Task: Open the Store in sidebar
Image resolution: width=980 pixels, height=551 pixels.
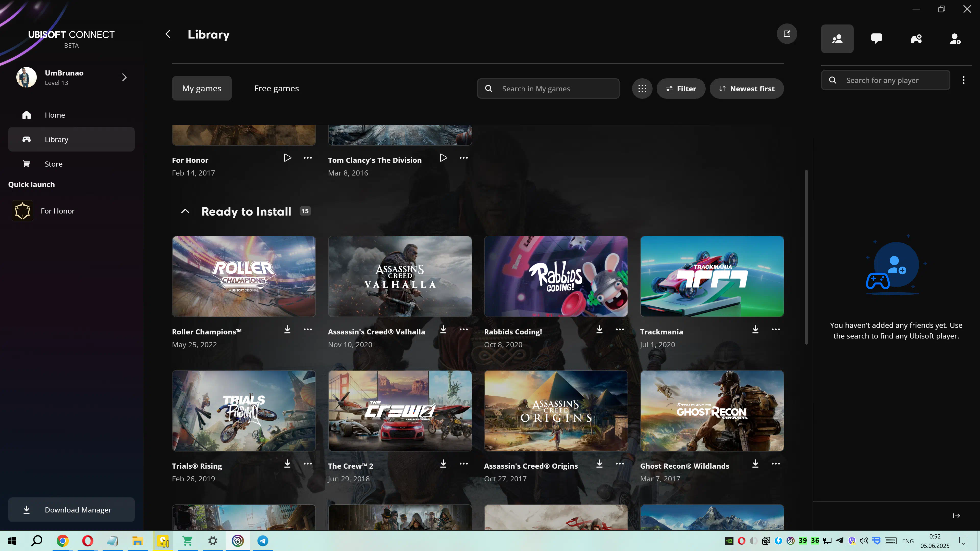Action: click(x=71, y=164)
